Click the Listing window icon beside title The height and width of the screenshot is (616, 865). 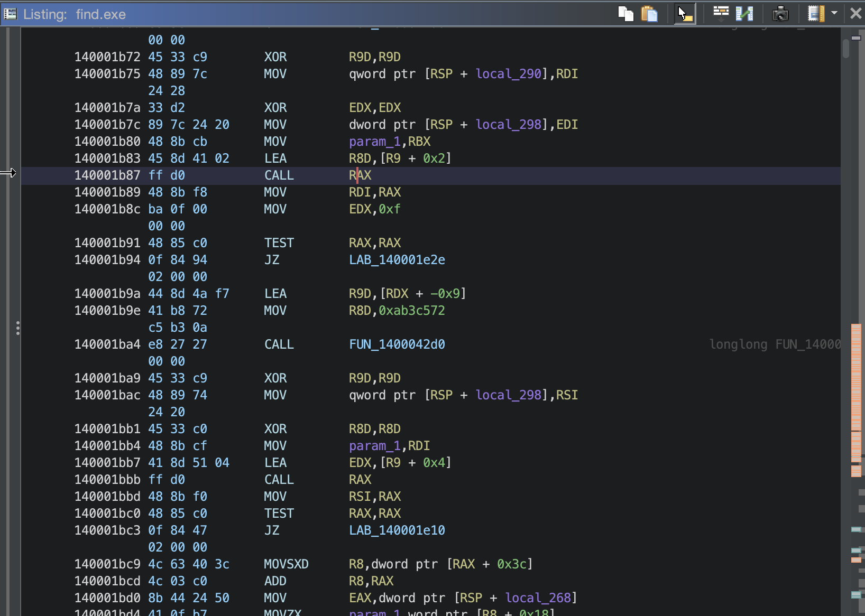click(x=10, y=14)
